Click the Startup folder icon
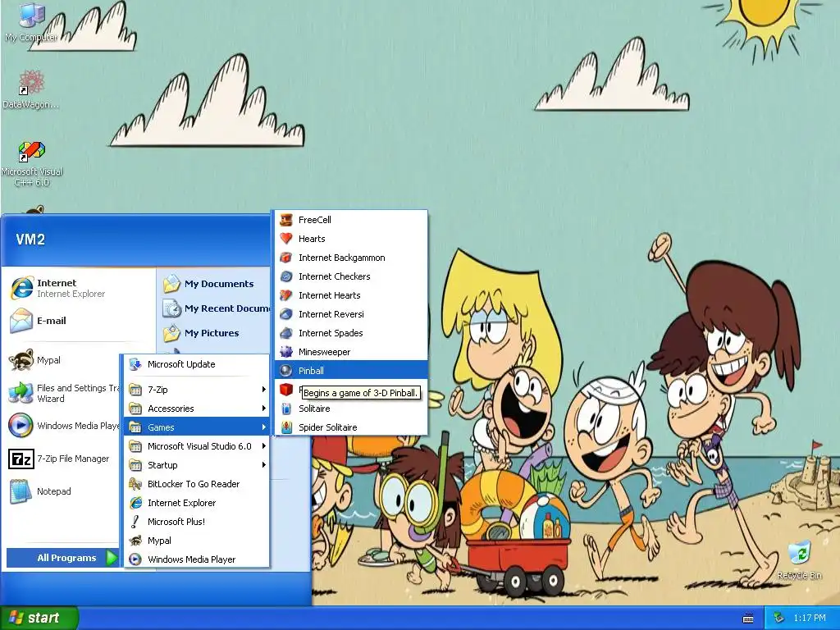The image size is (840, 630). click(x=136, y=465)
